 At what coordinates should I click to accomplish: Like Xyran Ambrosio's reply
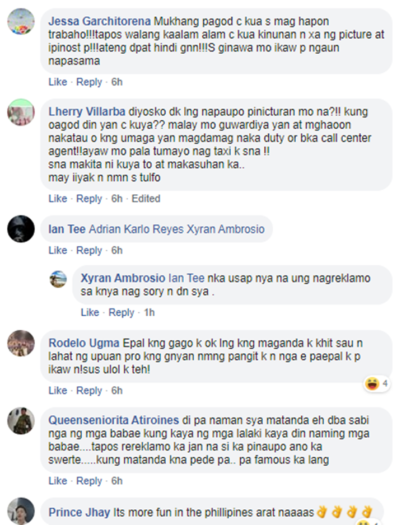(x=90, y=312)
